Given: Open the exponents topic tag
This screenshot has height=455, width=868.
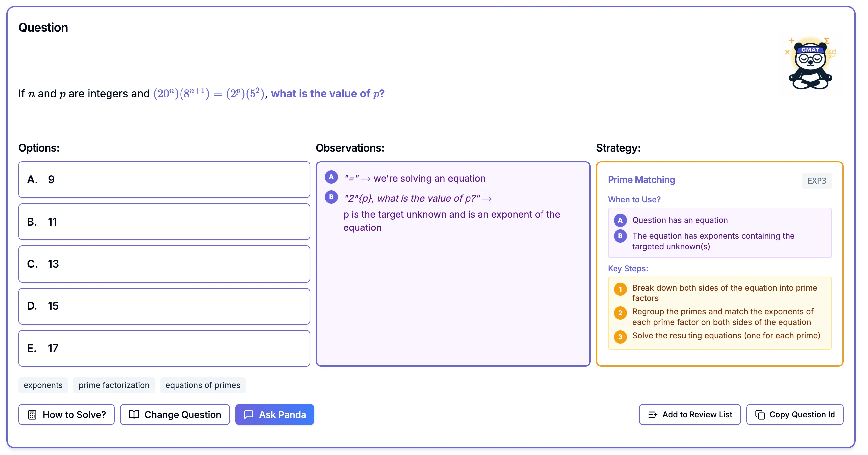Looking at the screenshot, I should click(x=43, y=385).
